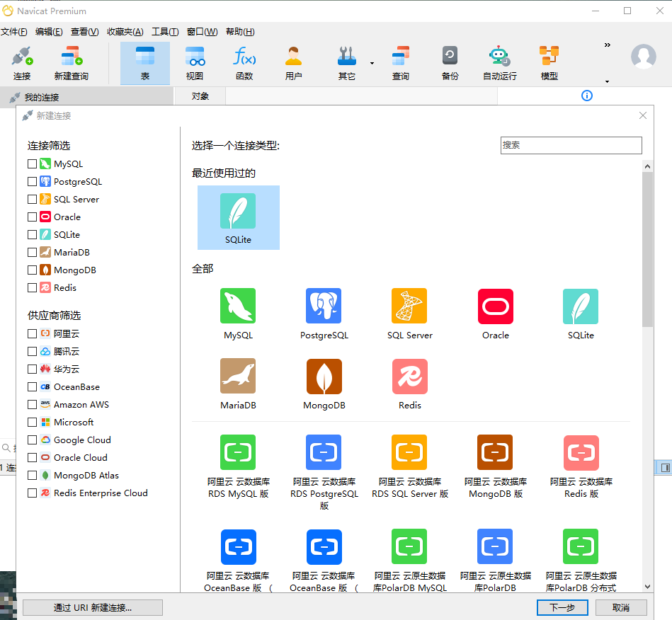Open the 文件(F) menu
This screenshot has height=620, width=672.
[13, 32]
